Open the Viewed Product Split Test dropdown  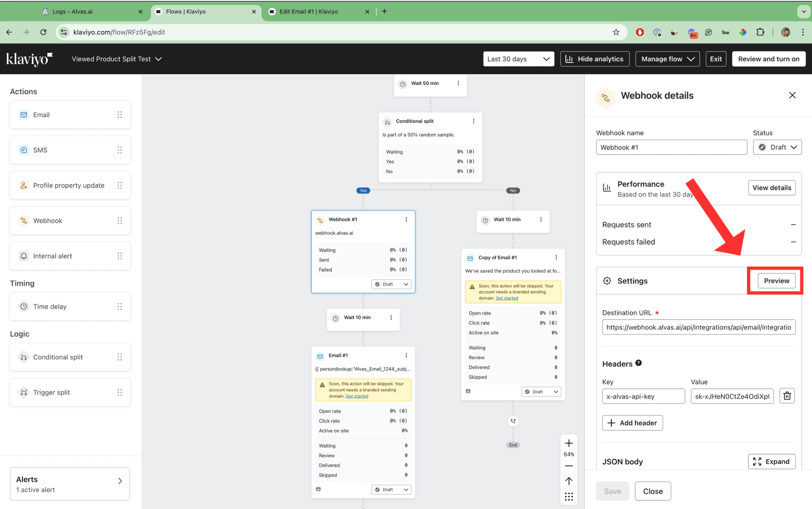tap(117, 59)
